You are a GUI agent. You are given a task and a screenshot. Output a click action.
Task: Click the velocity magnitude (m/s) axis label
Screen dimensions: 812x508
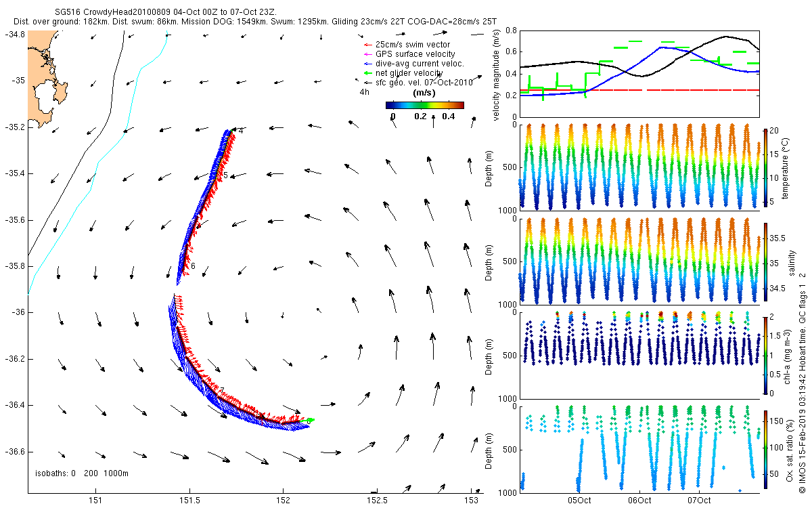[x=497, y=75]
